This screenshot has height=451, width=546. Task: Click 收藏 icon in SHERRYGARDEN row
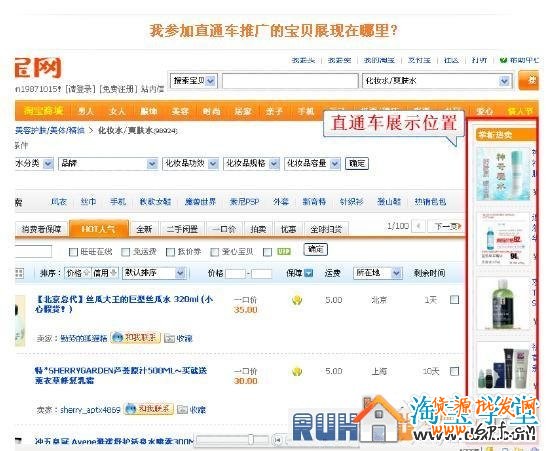[191, 410]
